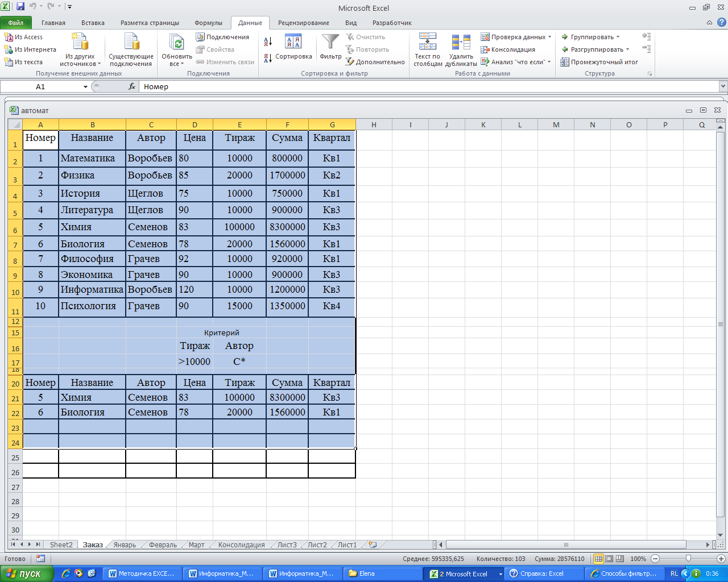Open taskbar item Справка: Excel
The height and width of the screenshot is (582, 728).
[544, 573]
